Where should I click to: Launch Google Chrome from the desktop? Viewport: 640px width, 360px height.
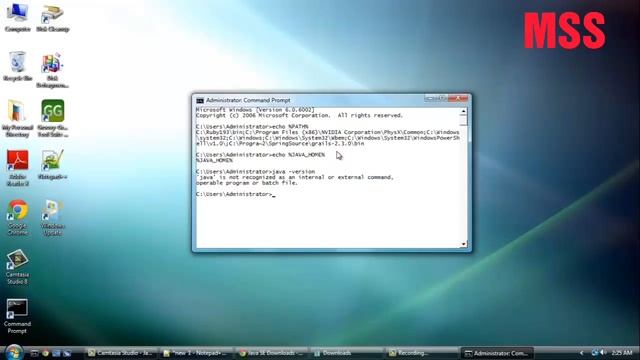(18, 217)
